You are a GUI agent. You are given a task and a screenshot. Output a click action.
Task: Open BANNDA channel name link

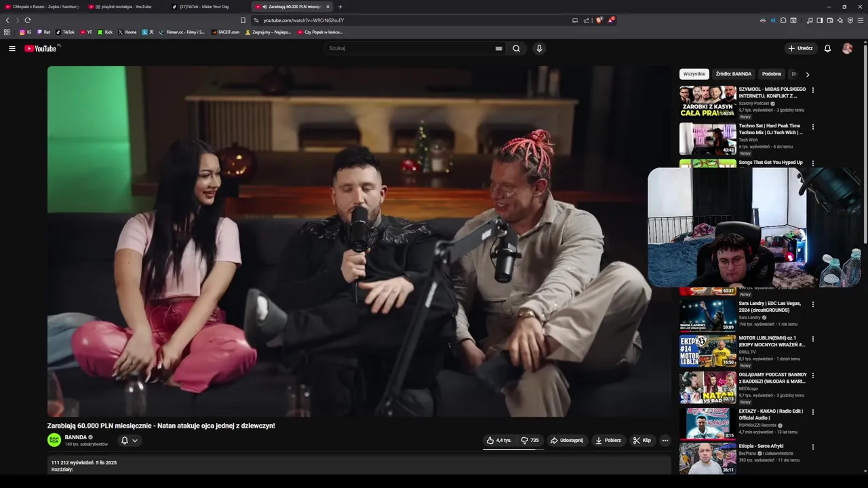click(76, 437)
